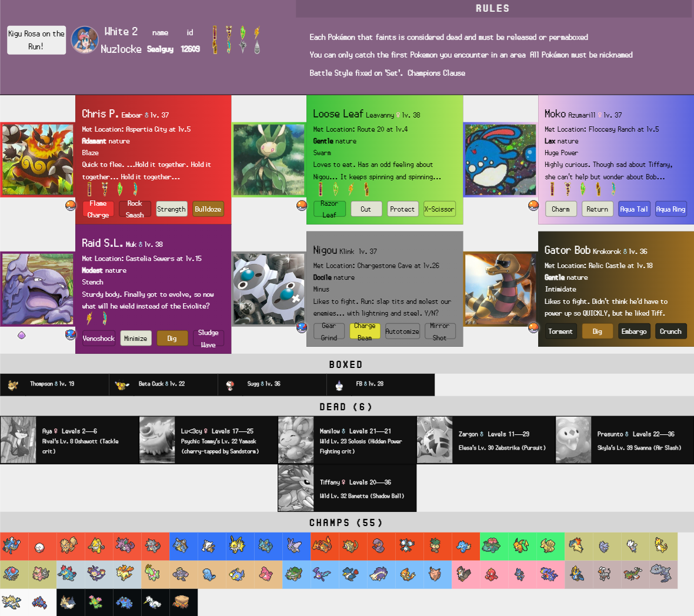Image resolution: width=694 pixels, height=616 pixels.
Task: Click the Maractus champ sprite
Action: (x=95, y=602)
